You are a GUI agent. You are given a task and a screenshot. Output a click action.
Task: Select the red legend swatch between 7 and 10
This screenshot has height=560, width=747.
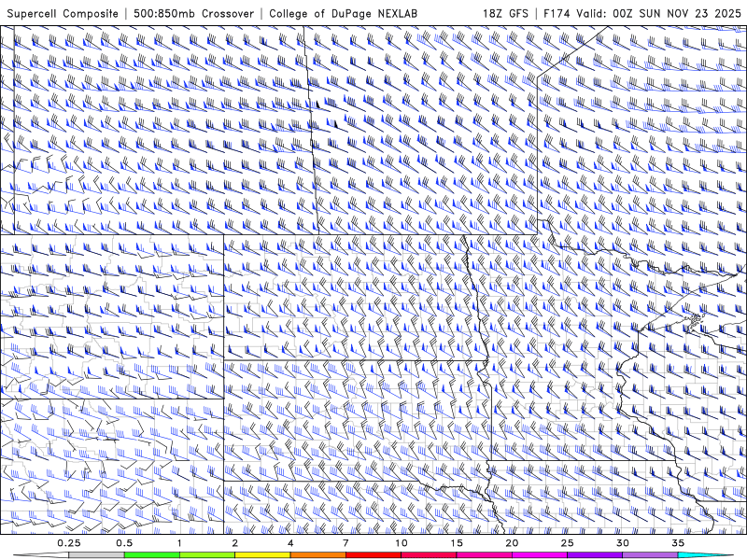click(373, 555)
